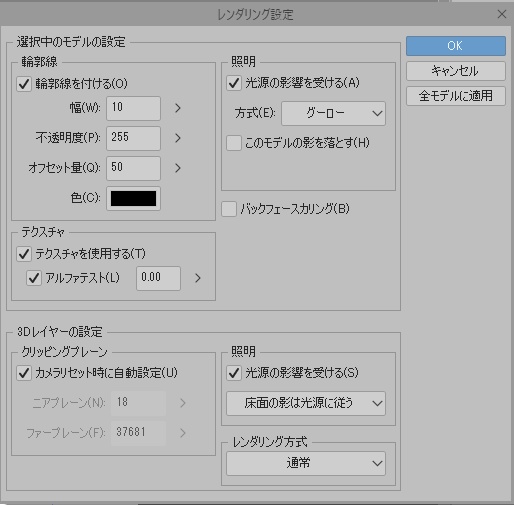Viewport: 514px width, 505px height.
Task: Click the OK button
Action: (x=456, y=46)
